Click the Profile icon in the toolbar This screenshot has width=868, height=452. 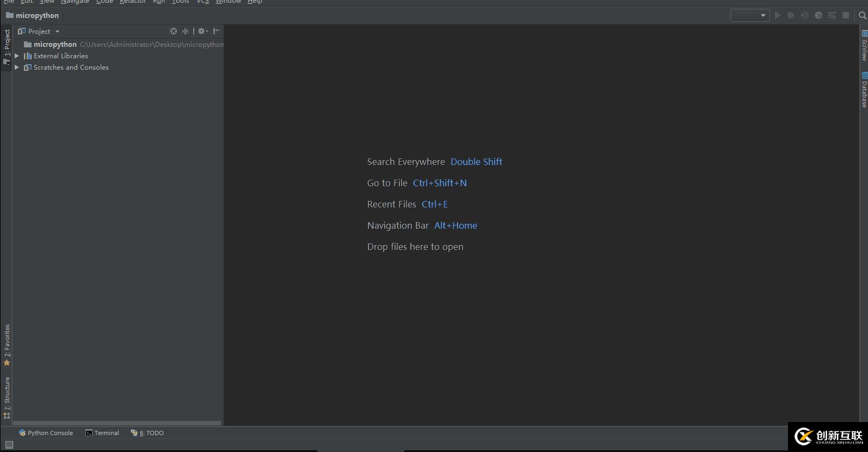(x=818, y=15)
